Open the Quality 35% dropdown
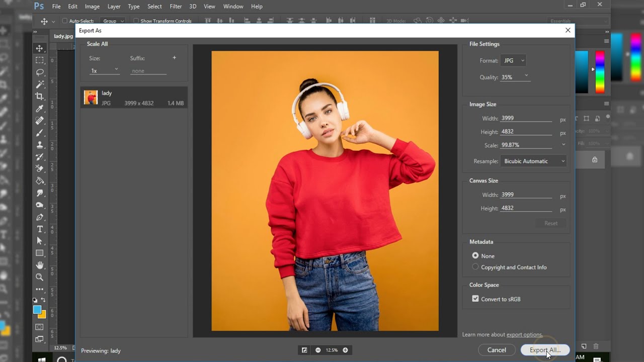Viewport: 644px width, 362px height. pos(515,77)
